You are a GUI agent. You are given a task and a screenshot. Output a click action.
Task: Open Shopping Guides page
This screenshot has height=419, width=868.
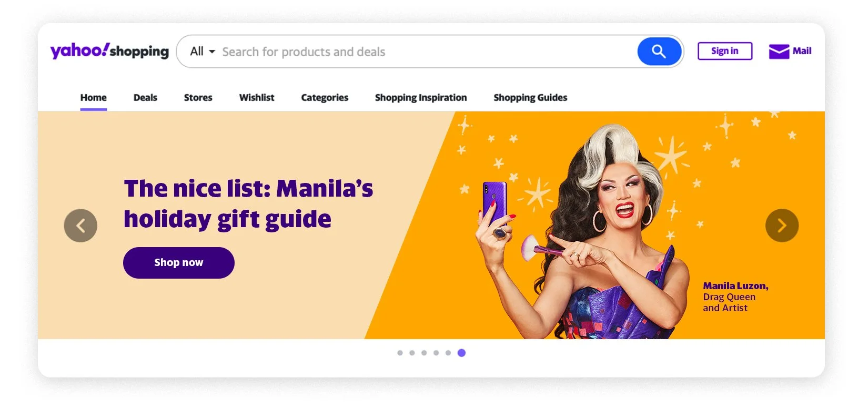tap(530, 98)
